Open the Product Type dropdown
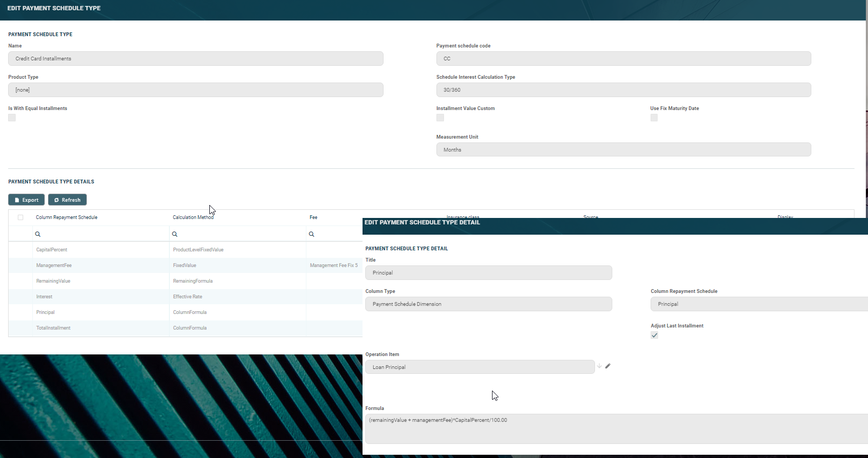The height and width of the screenshot is (458, 868). [x=195, y=90]
